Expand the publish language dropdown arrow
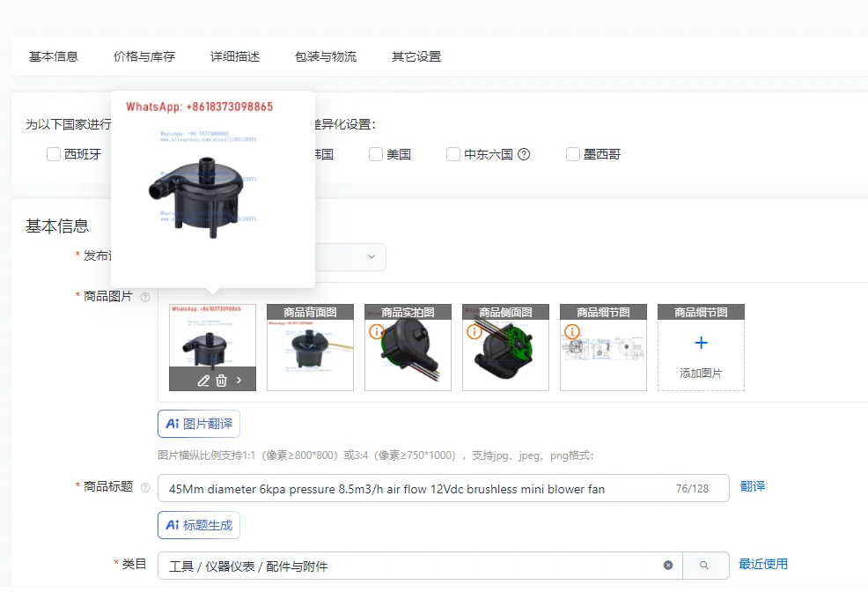The height and width of the screenshot is (607, 868). tap(371, 257)
